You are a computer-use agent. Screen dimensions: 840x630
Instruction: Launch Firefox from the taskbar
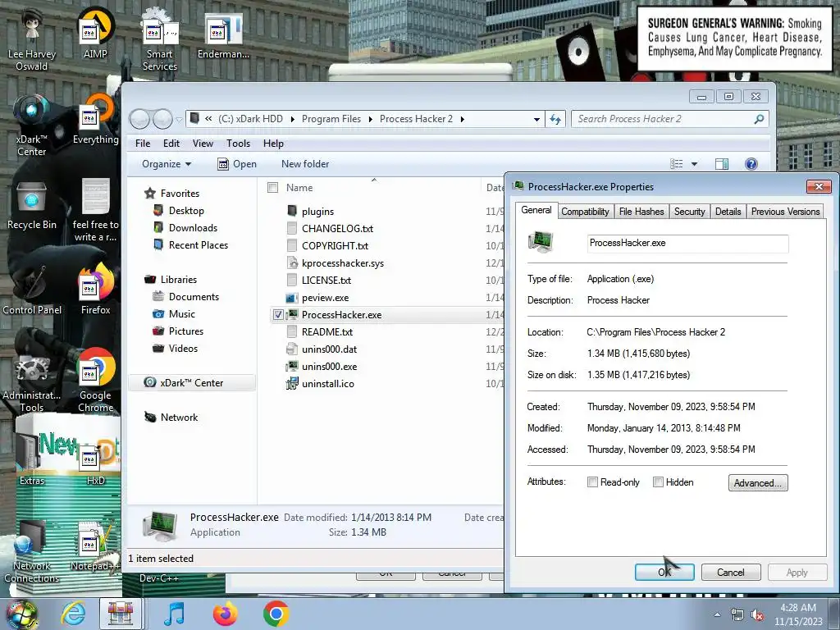[225, 614]
